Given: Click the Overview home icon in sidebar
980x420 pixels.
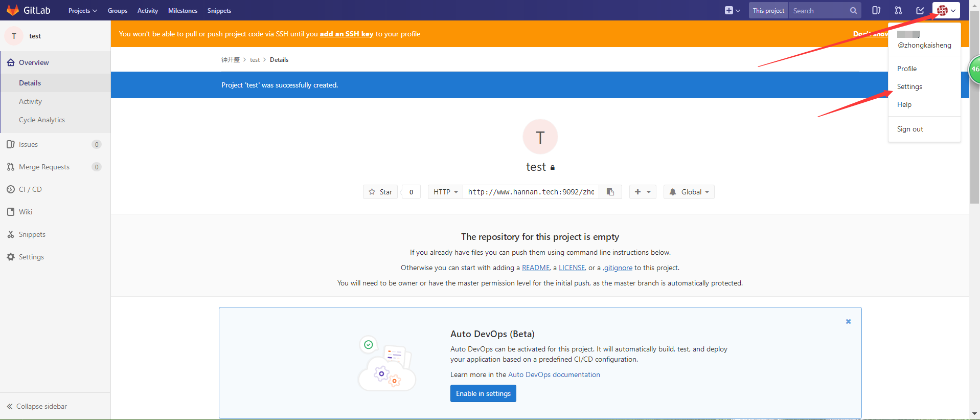Looking at the screenshot, I should 11,62.
